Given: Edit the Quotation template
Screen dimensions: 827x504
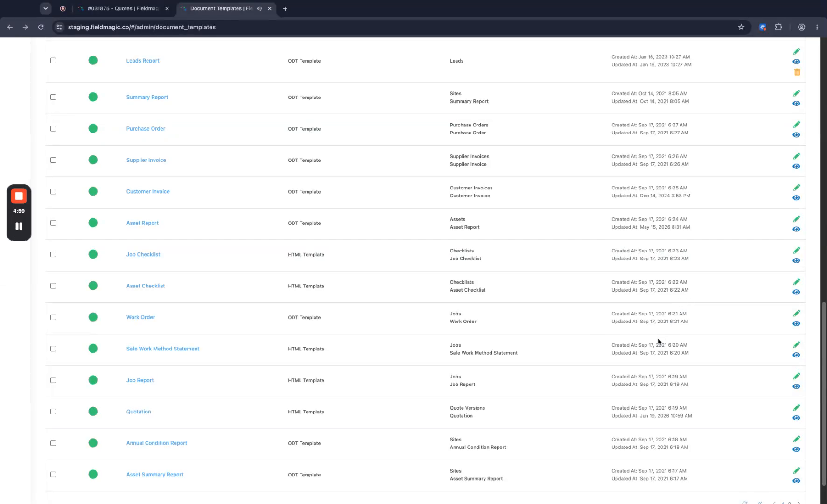Looking at the screenshot, I should tap(797, 407).
